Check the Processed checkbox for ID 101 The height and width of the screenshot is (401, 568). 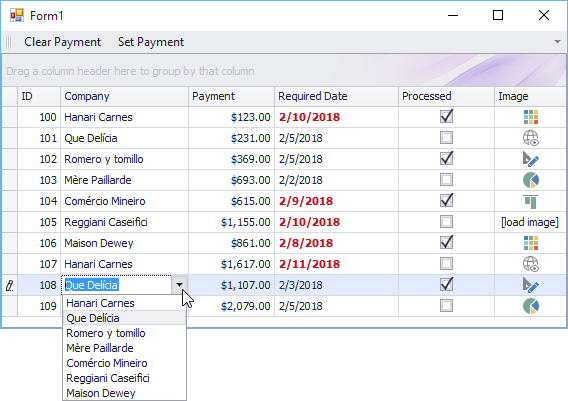point(446,138)
